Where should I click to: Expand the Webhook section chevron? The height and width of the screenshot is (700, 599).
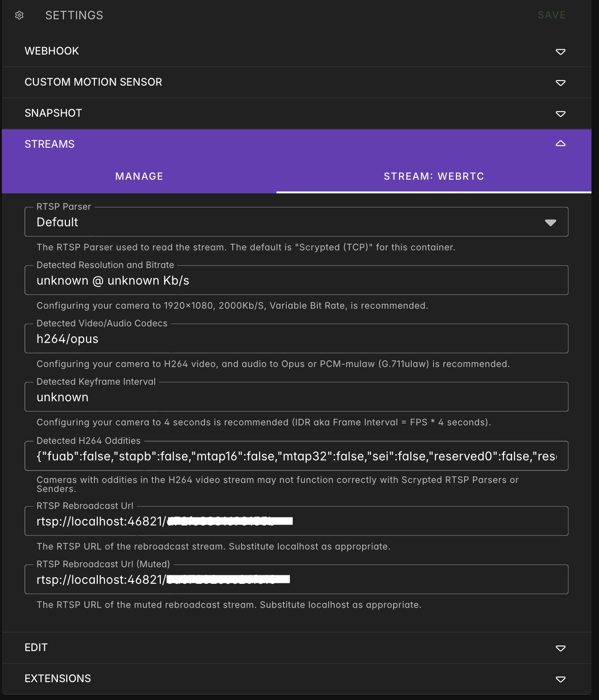560,51
